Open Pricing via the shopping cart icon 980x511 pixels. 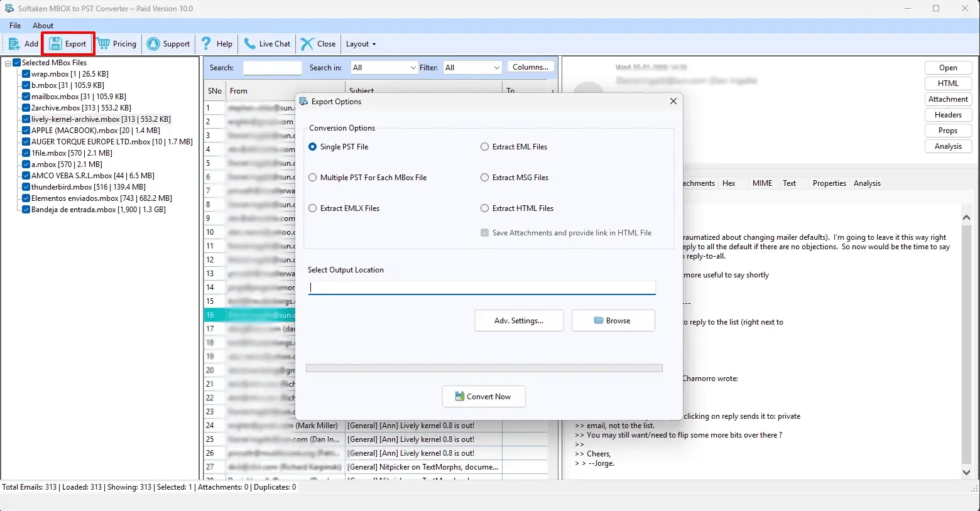pyautogui.click(x=103, y=43)
